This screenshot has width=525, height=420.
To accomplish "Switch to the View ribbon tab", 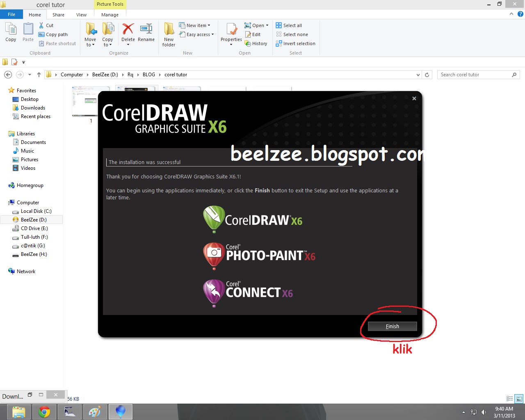I will (x=81, y=15).
